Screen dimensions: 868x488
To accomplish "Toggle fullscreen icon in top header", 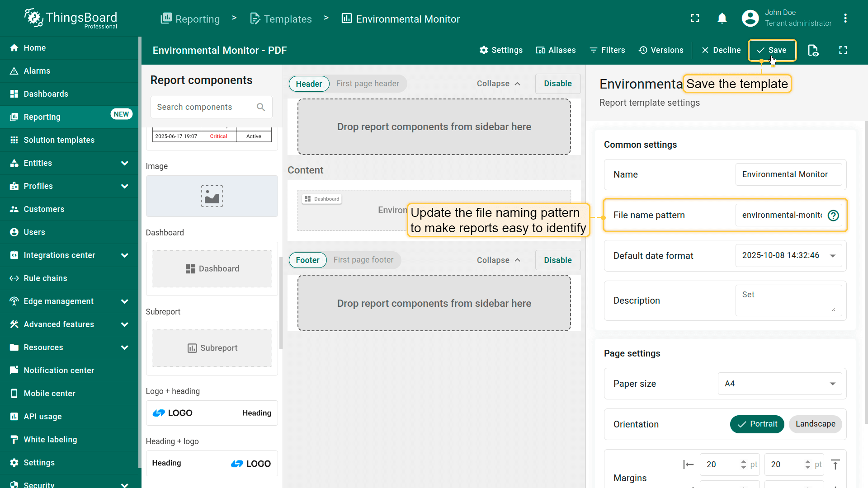I will click(x=695, y=18).
